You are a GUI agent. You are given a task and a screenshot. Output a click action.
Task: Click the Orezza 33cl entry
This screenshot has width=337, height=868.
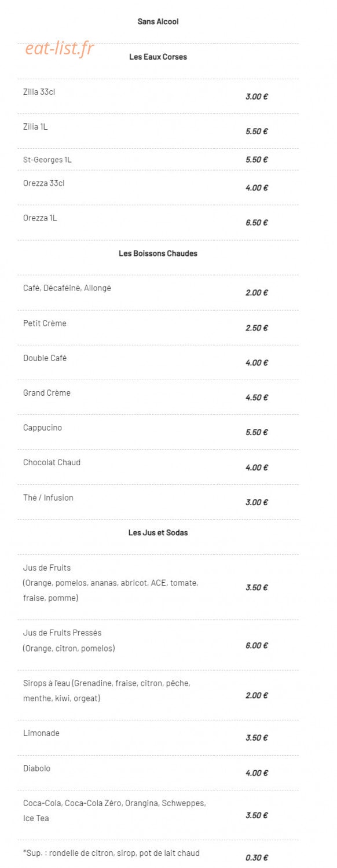click(x=44, y=183)
